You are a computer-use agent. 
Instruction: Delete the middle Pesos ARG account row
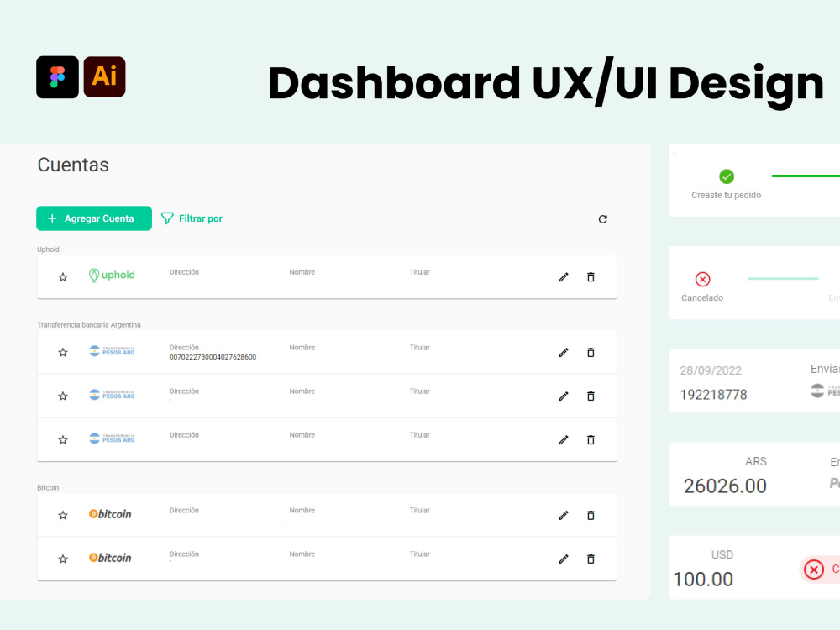[x=591, y=396]
